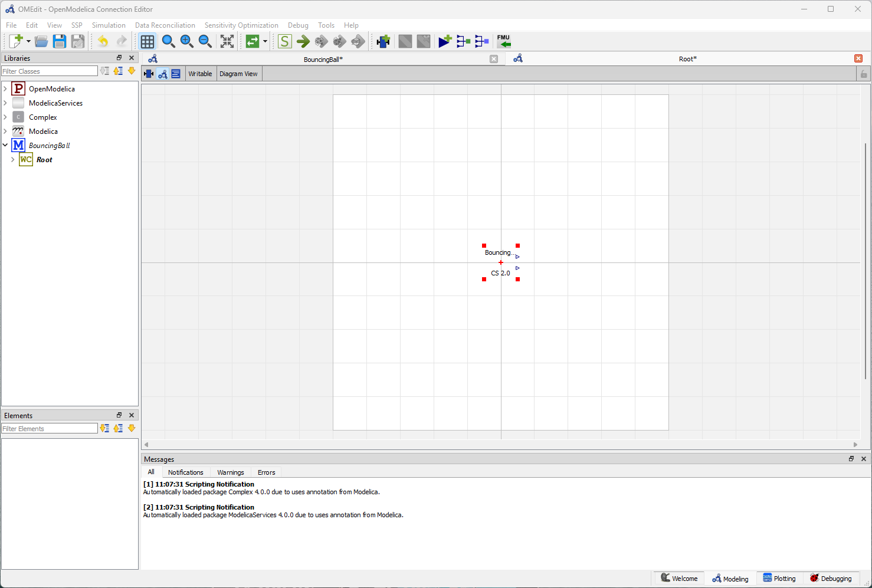Open the Simulation menu

tap(109, 25)
